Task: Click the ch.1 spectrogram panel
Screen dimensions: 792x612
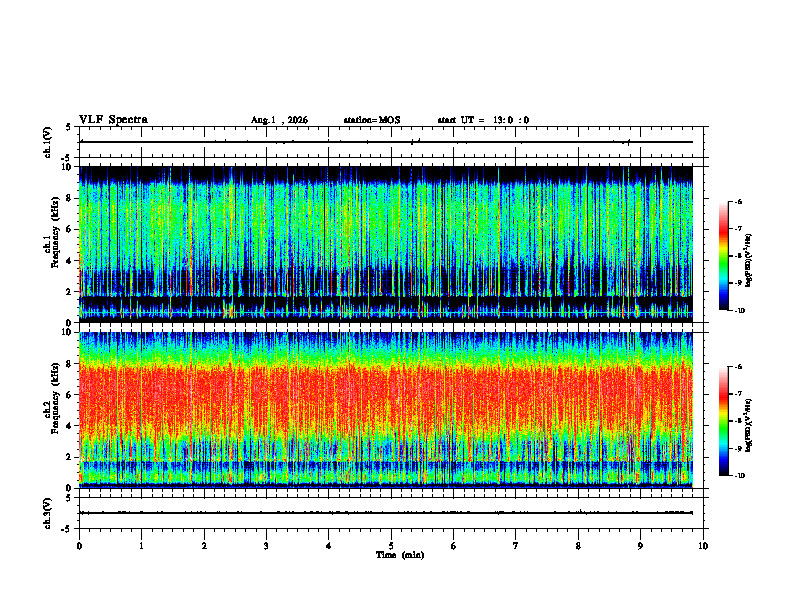Action: pos(386,244)
